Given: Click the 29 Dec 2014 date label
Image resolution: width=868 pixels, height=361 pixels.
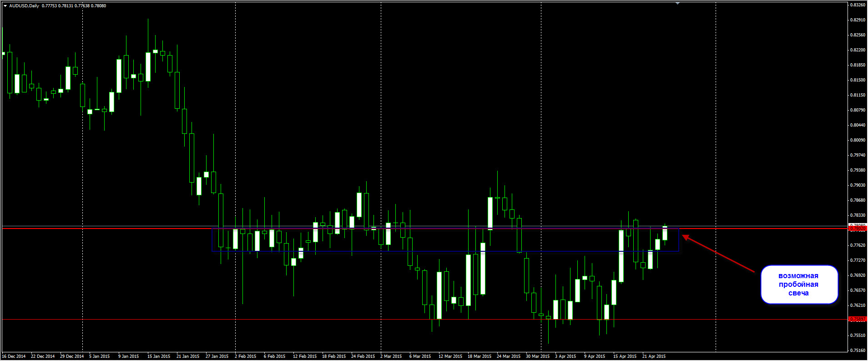Looking at the screenshot, I should 72,356.
